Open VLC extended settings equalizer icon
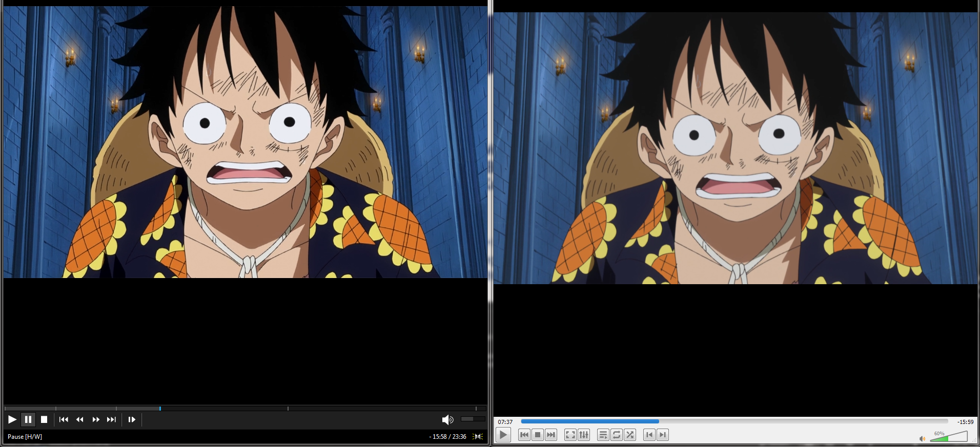The height and width of the screenshot is (447, 980). [x=583, y=435]
